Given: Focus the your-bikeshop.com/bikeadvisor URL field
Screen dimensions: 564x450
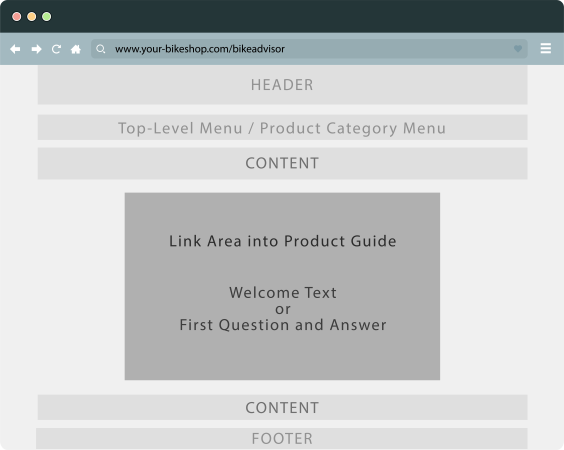Looking at the screenshot, I should pyautogui.click(x=309, y=49).
